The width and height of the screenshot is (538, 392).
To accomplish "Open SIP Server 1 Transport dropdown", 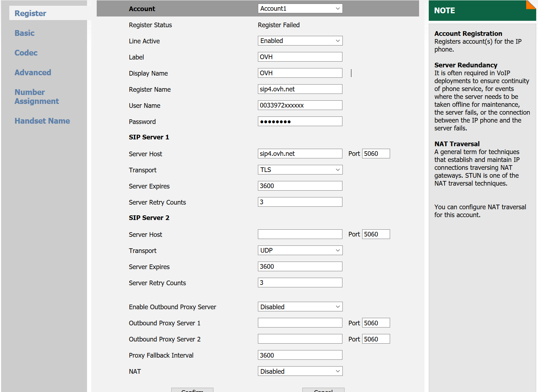I will coord(300,170).
